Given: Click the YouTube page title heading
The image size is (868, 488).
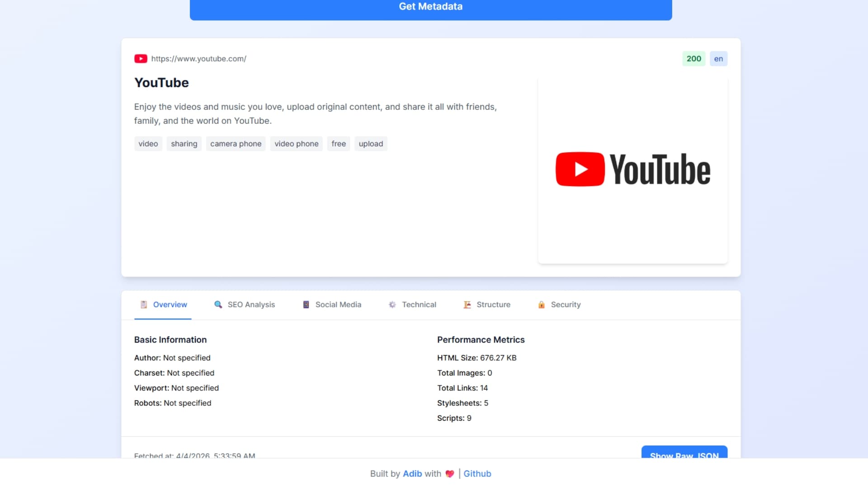Looking at the screenshot, I should (x=161, y=83).
